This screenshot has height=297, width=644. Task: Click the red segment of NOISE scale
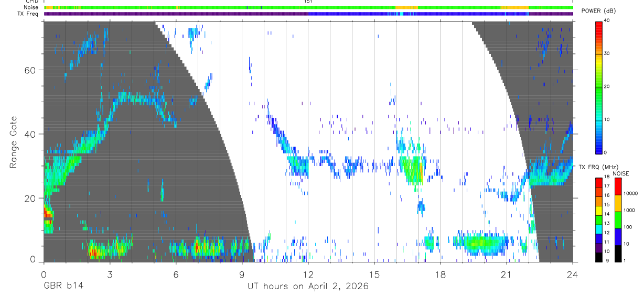tap(618, 186)
